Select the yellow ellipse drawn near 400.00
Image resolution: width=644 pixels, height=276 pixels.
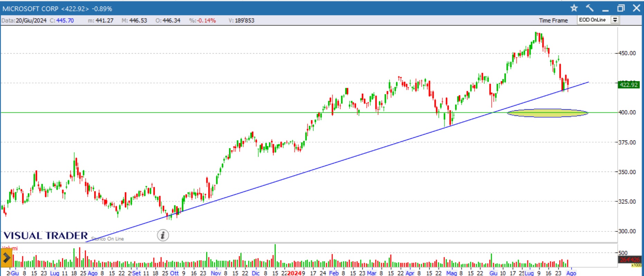tap(548, 113)
